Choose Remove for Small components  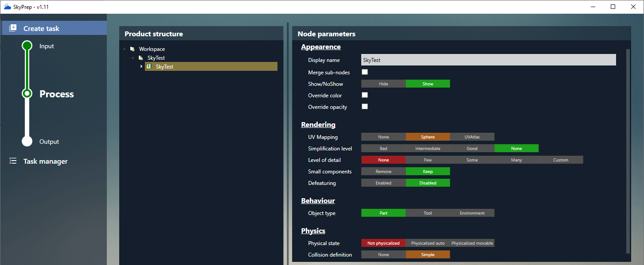coord(383,171)
